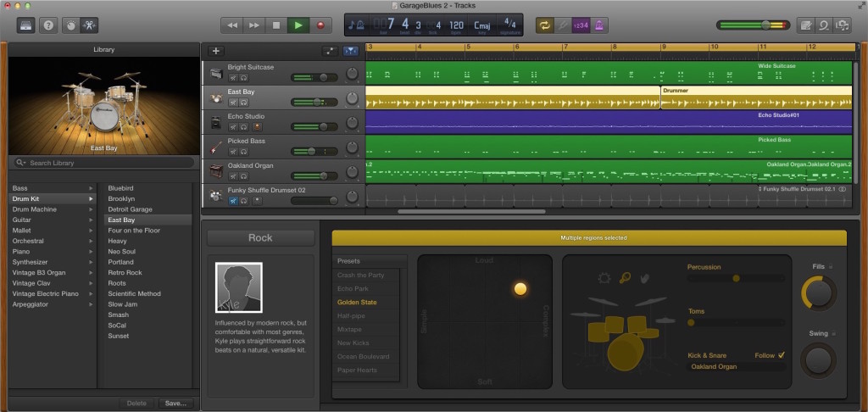Viewport: 868px width, 412px height.
Task: Start recording with the red Record button
Action: tap(320, 25)
